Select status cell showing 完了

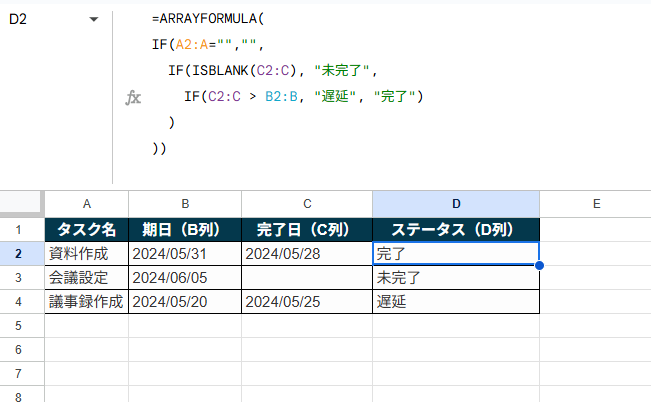coord(456,254)
